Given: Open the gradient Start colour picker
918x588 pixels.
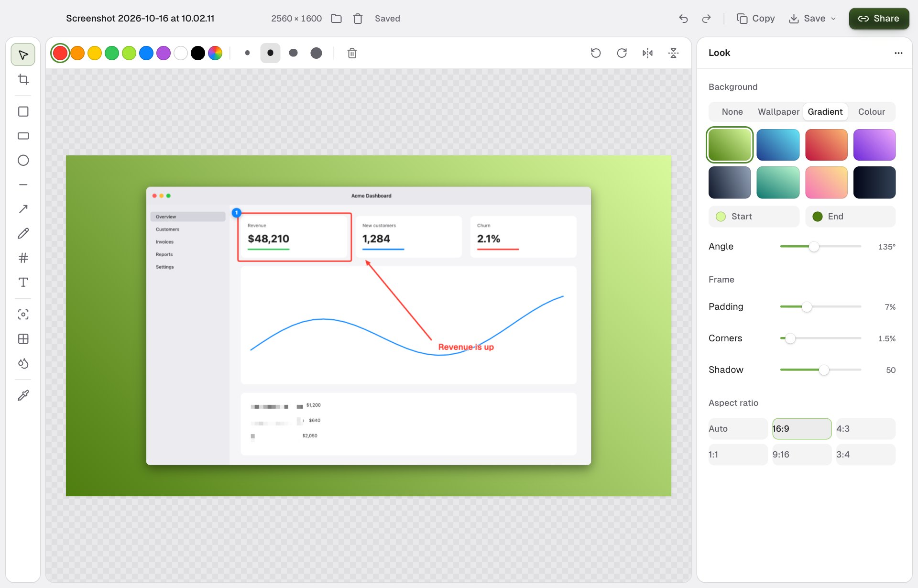Looking at the screenshot, I should pyautogui.click(x=754, y=217).
